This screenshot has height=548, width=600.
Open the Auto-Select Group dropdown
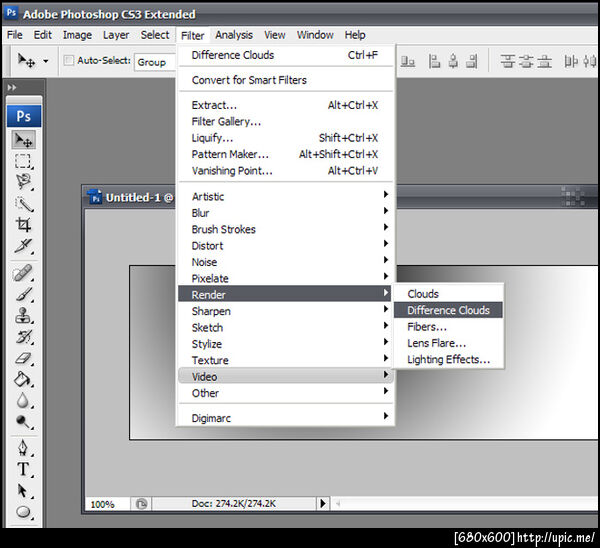tap(155, 62)
